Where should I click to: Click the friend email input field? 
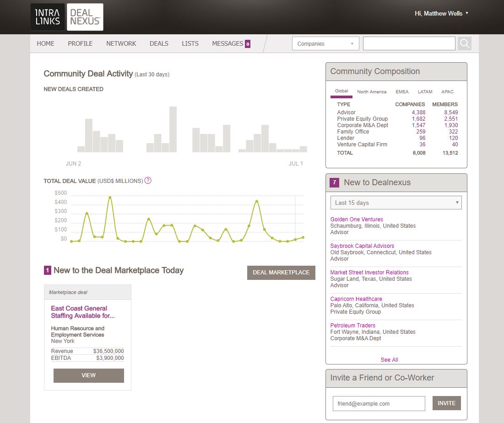[x=379, y=403]
